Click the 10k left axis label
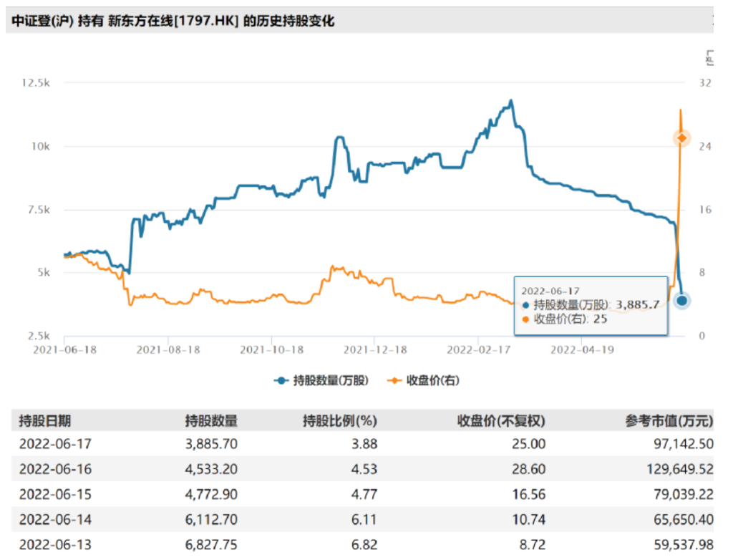Image resolution: width=733 pixels, height=560 pixels. [40, 146]
